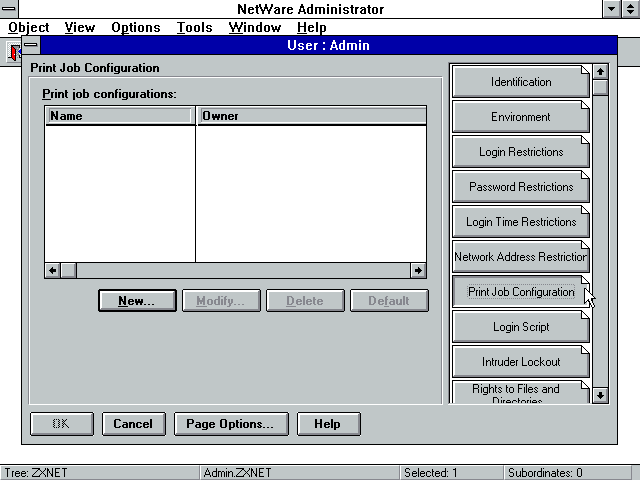Click the greyed OK button
This screenshot has width=640, height=480.
[x=62, y=424]
